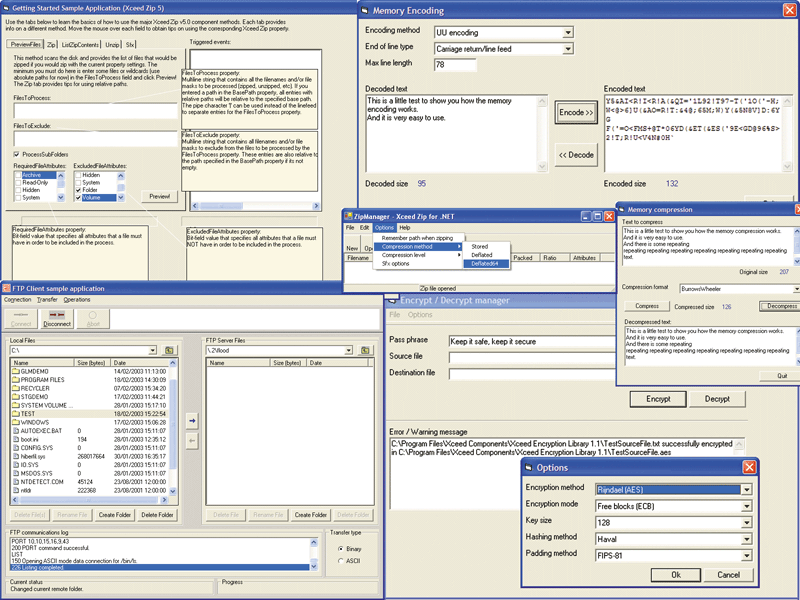Click the SYSTEM VOLUME folder icon
This screenshot has height=600, width=800.
point(16,405)
